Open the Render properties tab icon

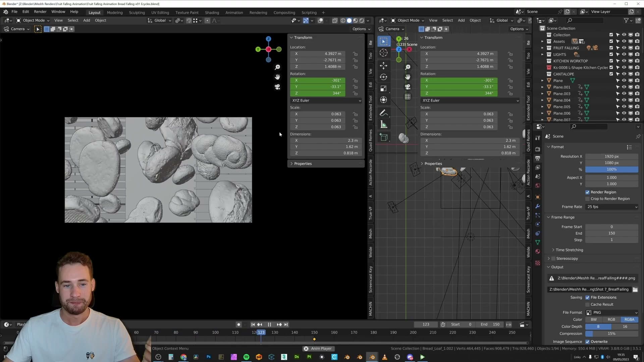(x=538, y=149)
